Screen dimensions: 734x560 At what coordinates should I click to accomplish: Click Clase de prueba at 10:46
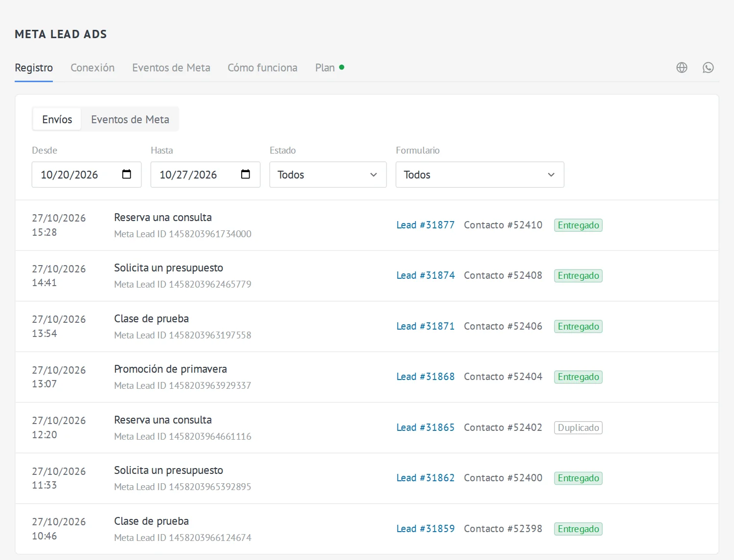point(151,521)
